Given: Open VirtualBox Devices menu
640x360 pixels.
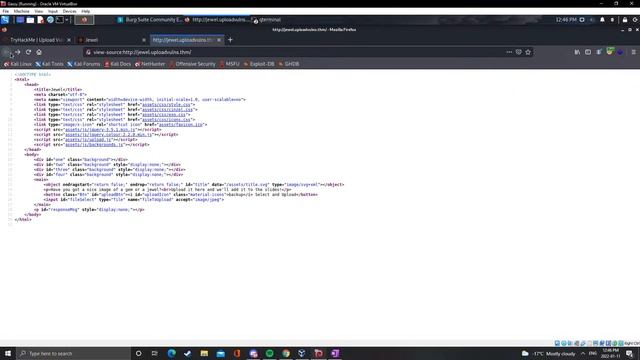Looking at the screenshot, I should click(69, 11).
